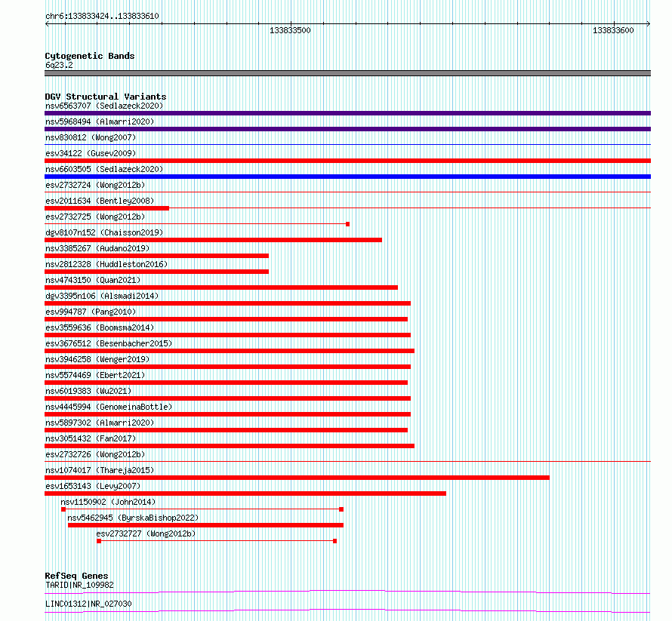672x621 pixels.
Task: Click nsv5462945 (ByrskaBishop2022) label
Action: [133, 518]
